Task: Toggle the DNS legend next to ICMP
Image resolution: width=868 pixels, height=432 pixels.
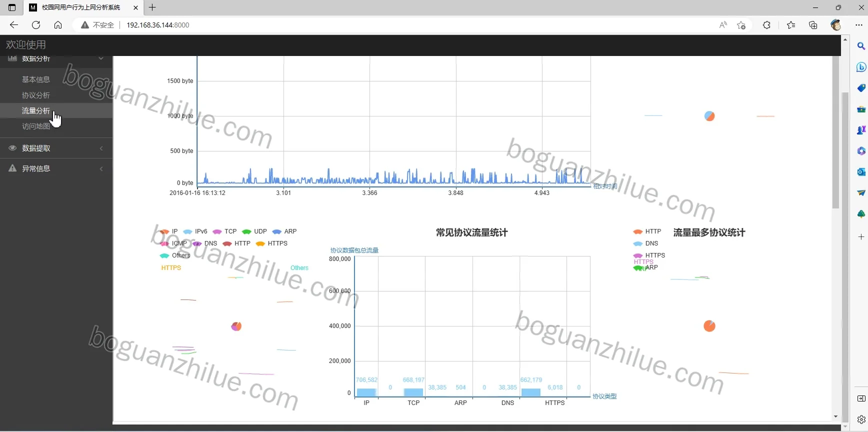Action: pos(205,243)
